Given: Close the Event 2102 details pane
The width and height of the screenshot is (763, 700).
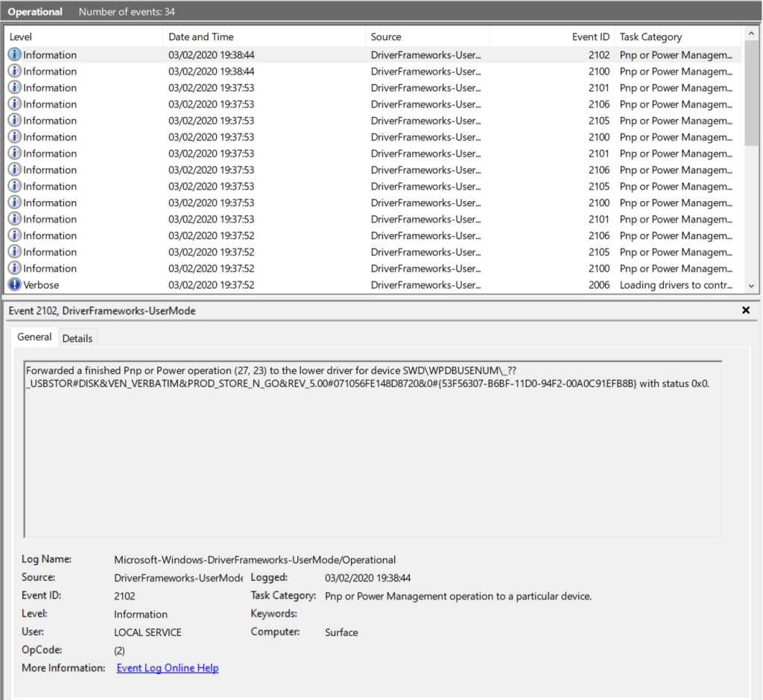Looking at the screenshot, I should click(746, 311).
